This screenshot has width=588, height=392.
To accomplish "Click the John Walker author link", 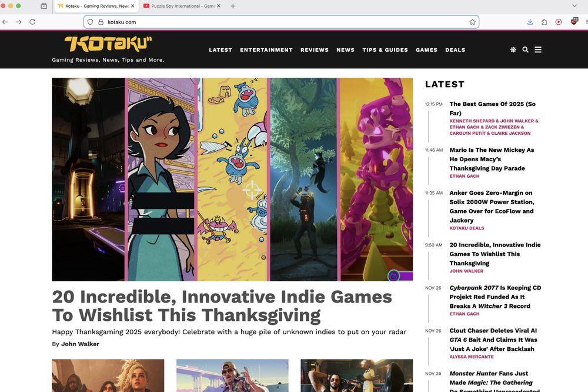I will click(80, 344).
